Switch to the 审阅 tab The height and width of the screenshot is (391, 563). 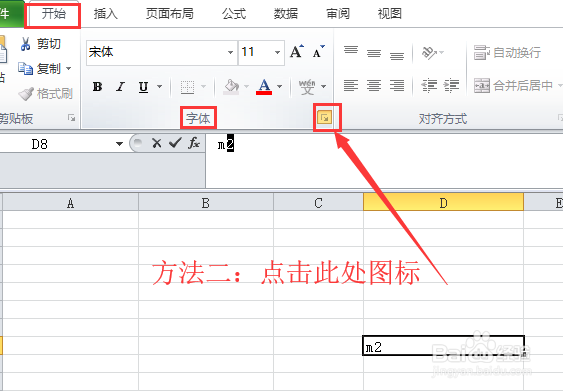[x=338, y=14]
